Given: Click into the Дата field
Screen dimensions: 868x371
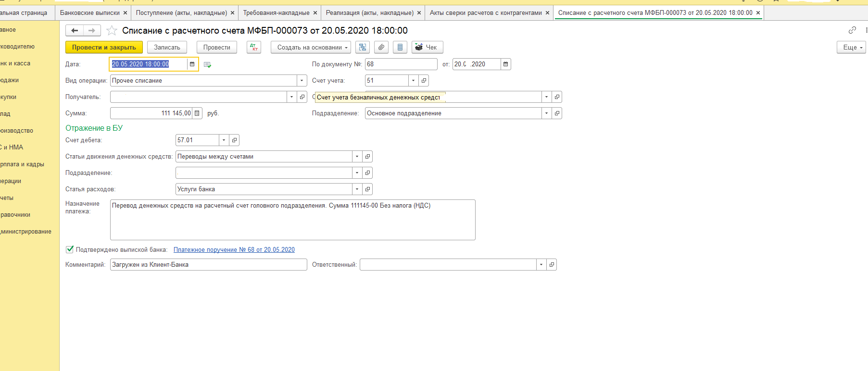Looking at the screenshot, I should click(x=149, y=64).
